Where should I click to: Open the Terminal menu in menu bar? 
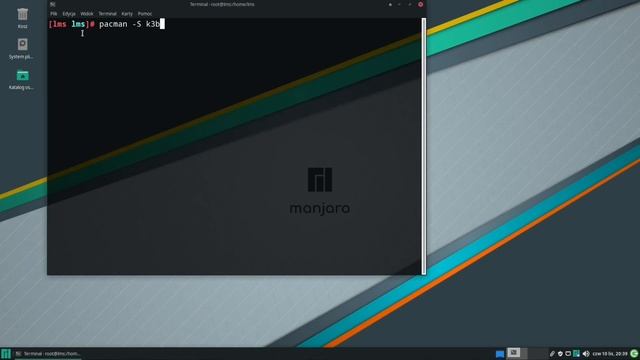107,13
